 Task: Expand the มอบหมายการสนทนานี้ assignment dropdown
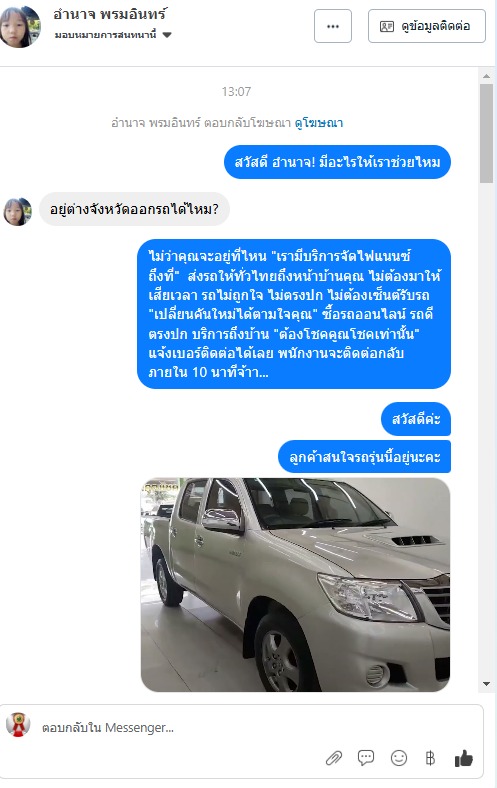(113, 35)
